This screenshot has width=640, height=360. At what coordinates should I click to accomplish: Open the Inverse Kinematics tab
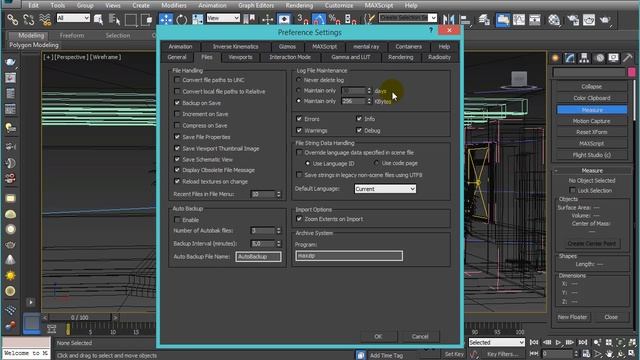point(236,47)
